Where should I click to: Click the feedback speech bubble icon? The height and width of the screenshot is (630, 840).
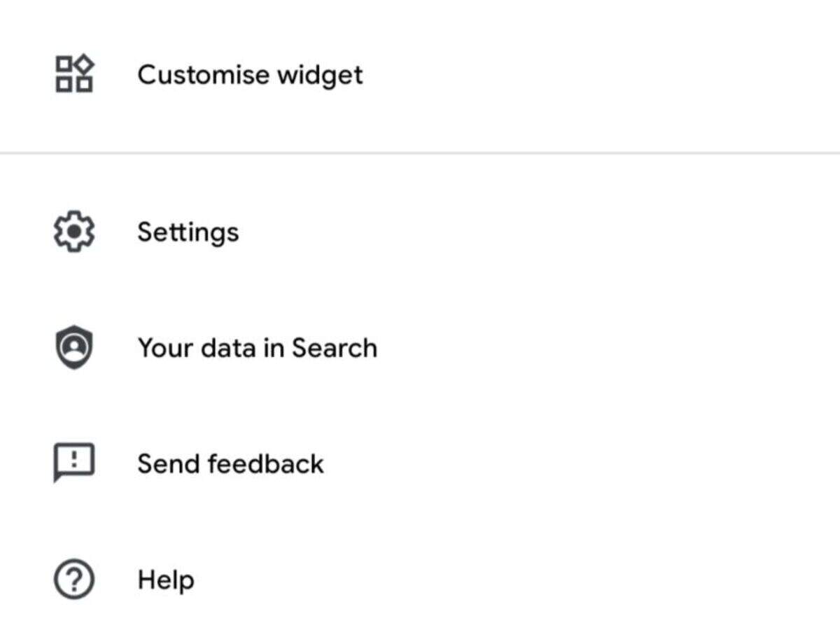point(74,463)
